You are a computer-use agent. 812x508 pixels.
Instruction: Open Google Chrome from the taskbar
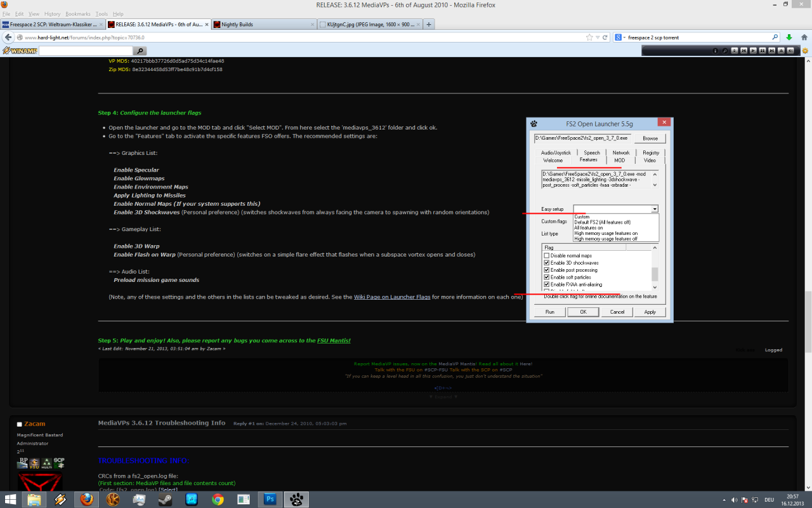218,499
